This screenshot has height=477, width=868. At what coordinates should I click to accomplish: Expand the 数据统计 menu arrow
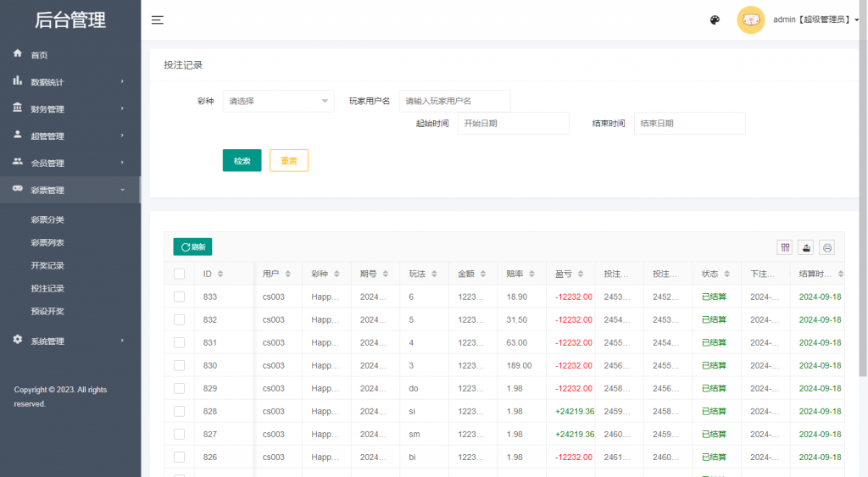(122, 81)
